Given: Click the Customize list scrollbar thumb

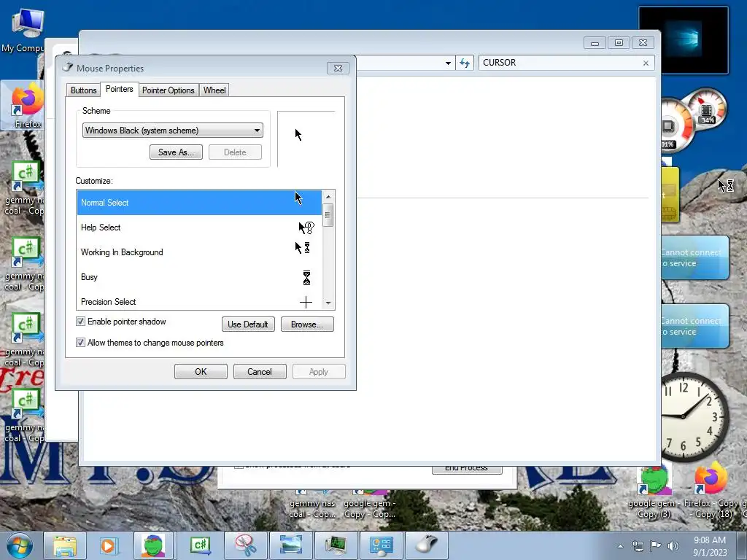Looking at the screenshot, I should point(328,215).
